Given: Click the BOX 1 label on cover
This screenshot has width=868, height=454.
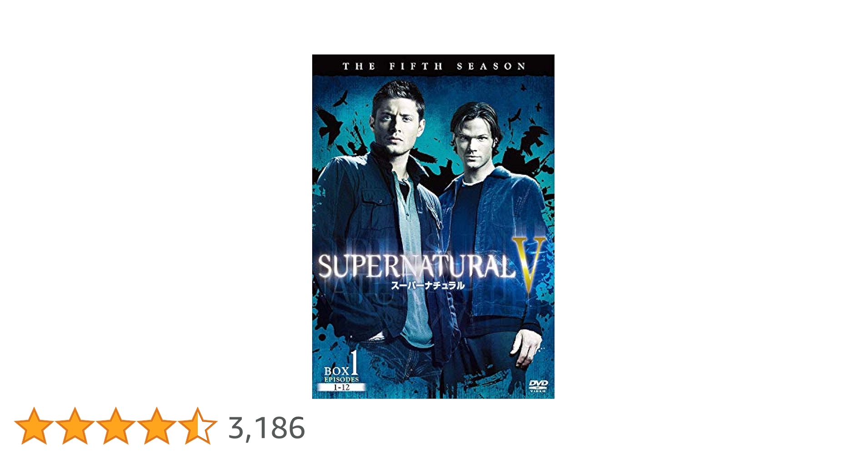Looking at the screenshot, I should [x=341, y=365].
